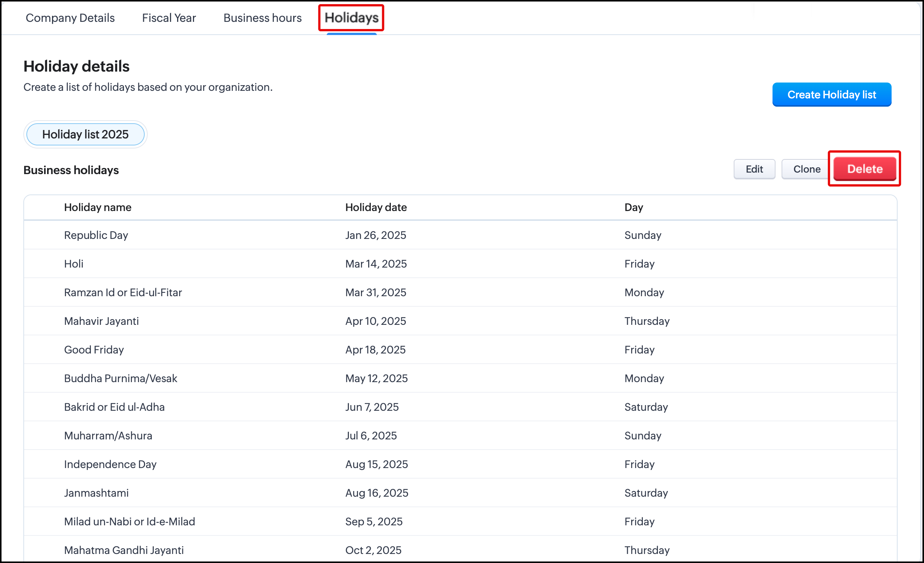
Task: Click Mahatma Gandhi Jayanti entry
Action: point(124,550)
